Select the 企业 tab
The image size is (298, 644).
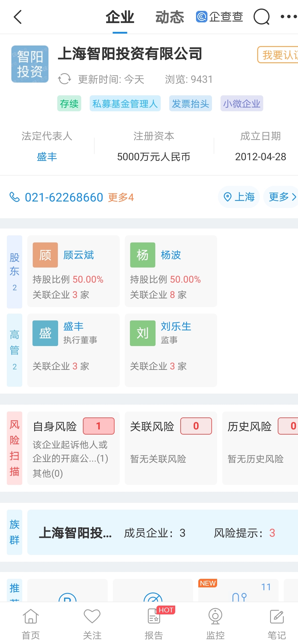(120, 17)
